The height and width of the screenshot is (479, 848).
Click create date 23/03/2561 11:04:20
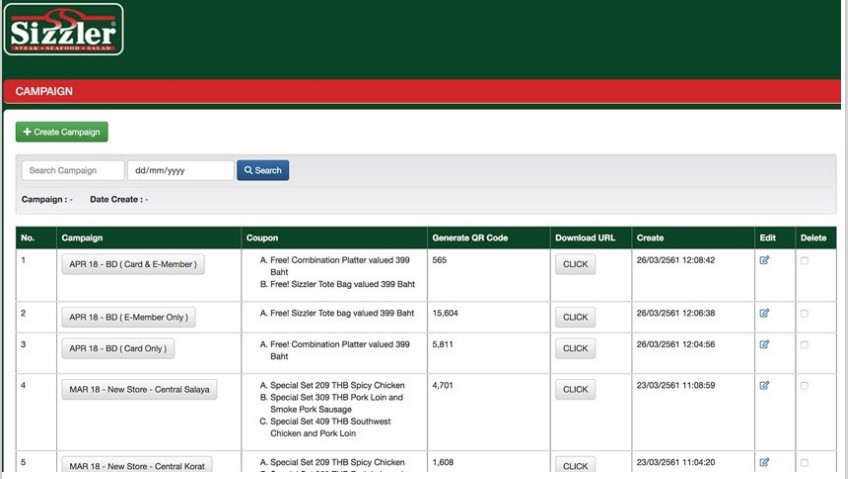(675, 462)
